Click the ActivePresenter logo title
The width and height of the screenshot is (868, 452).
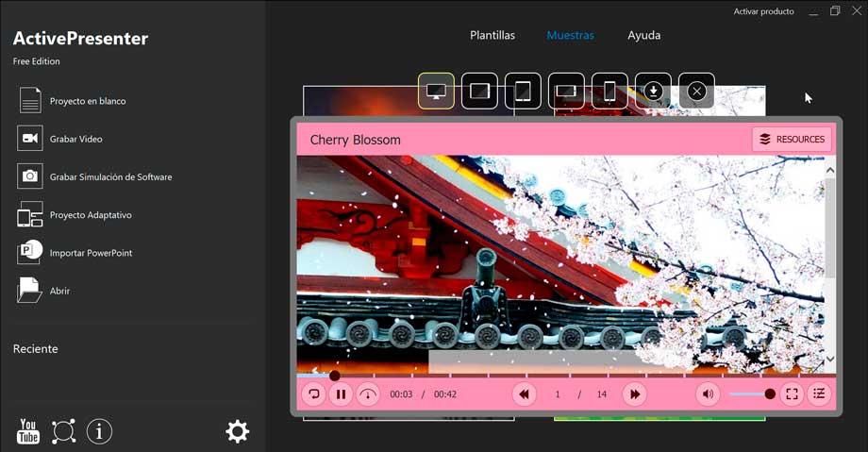coord(80,39)
